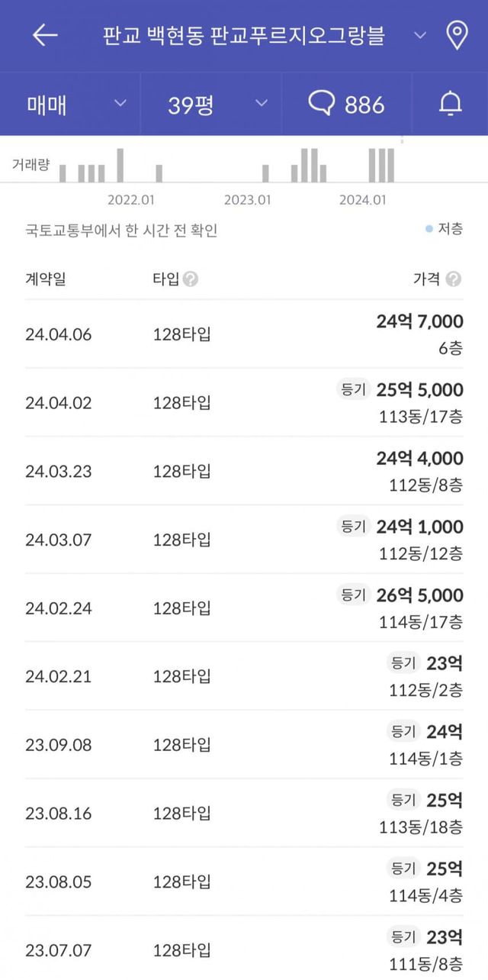
Task: Click the 등기 badge on the 24.02.24 row
Action: [x=353, y=595]
